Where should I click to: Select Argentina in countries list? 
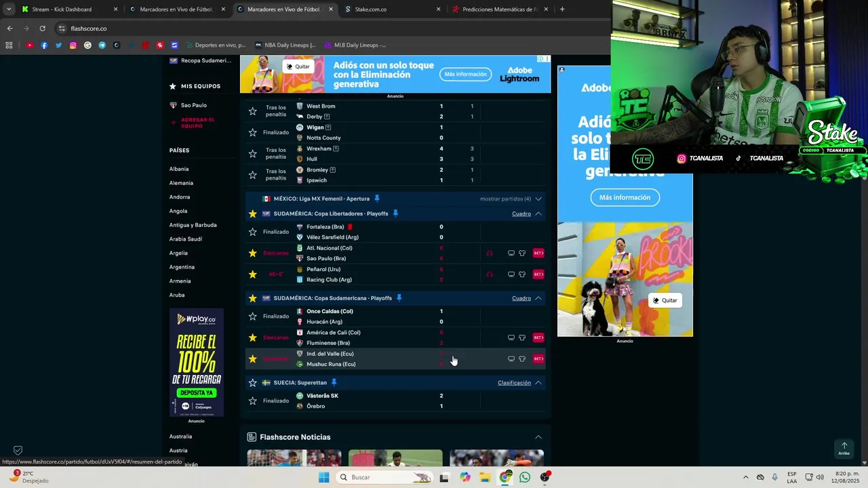pyautogui.click(x=182, y=267)
